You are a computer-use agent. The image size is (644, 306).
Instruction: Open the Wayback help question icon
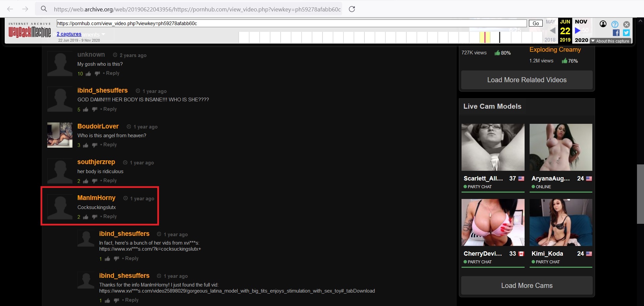click(615, 24)
